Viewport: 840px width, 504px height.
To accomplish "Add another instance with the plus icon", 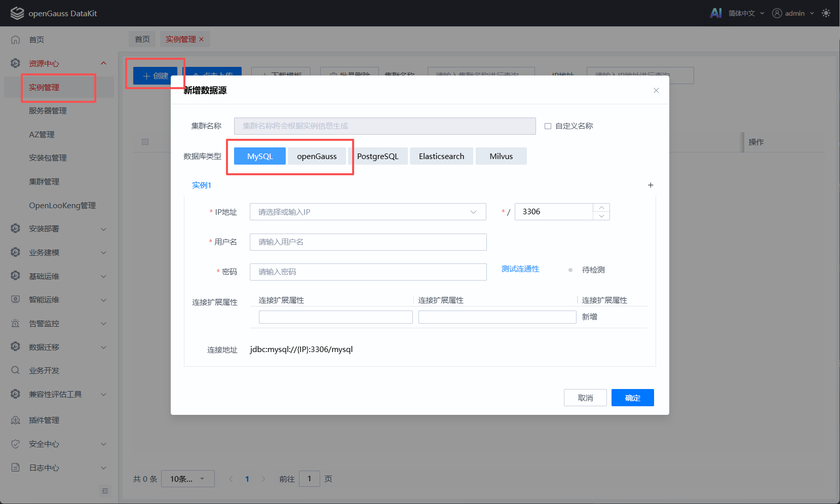I will point(651,185).
